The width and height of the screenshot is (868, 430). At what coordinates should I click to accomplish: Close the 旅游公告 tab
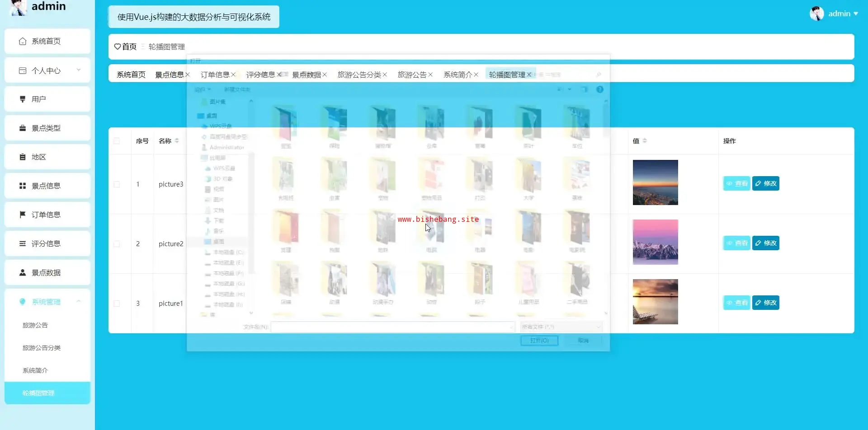click(430, 75)
